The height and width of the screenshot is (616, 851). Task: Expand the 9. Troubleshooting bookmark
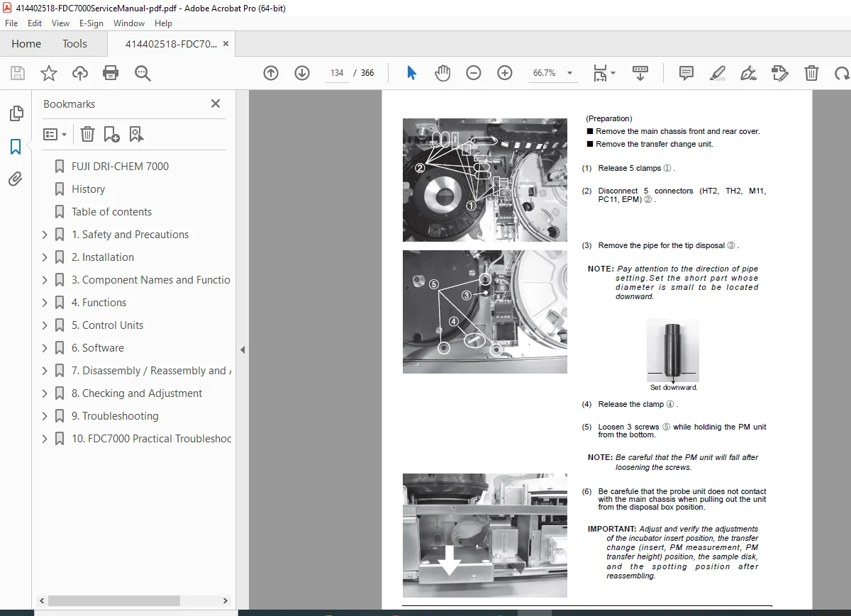(x=45, y=416)
